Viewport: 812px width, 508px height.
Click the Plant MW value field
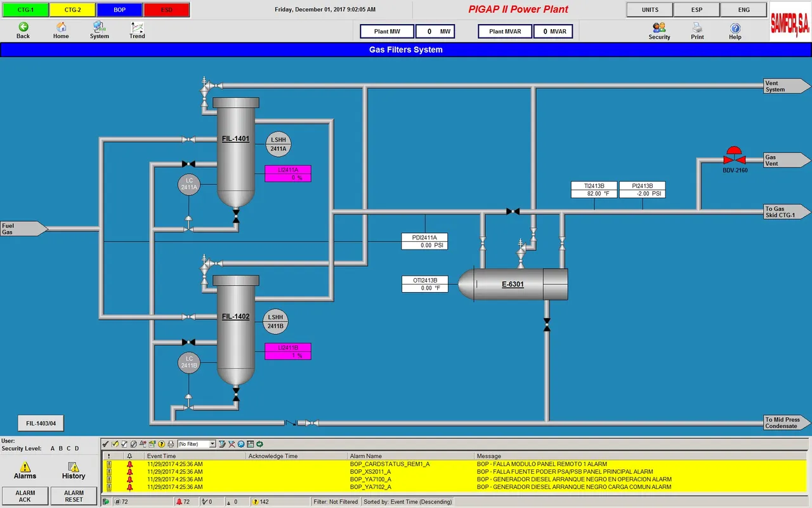pos(436,31)
